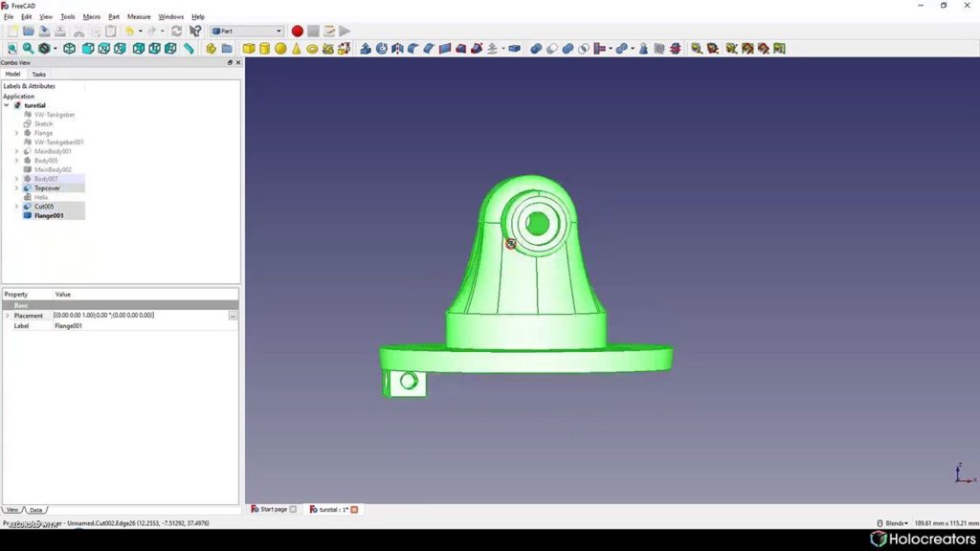Open the workbench selector showing Part

point(246,32)
